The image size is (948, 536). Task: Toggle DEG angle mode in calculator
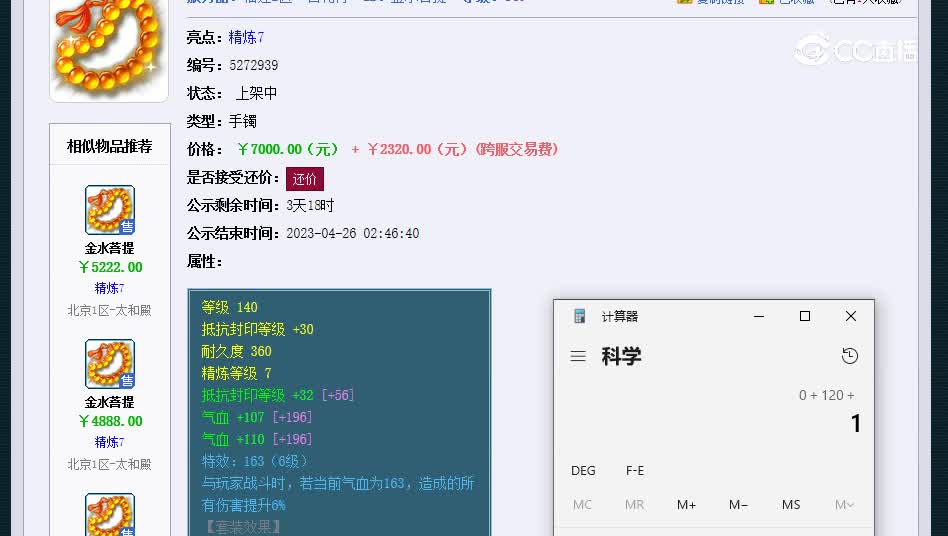(583, 471)
